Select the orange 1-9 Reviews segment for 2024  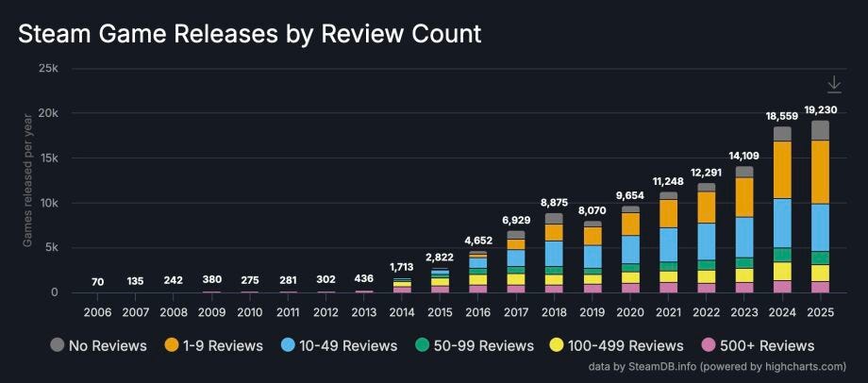point(782,170)
